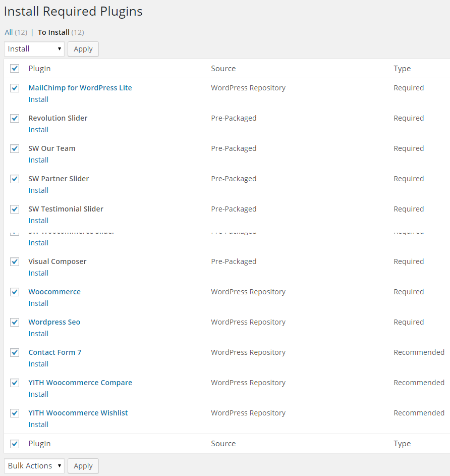Click Install under Wordpress Seo
The image size is (450, 476).
(x=38, y=334)
